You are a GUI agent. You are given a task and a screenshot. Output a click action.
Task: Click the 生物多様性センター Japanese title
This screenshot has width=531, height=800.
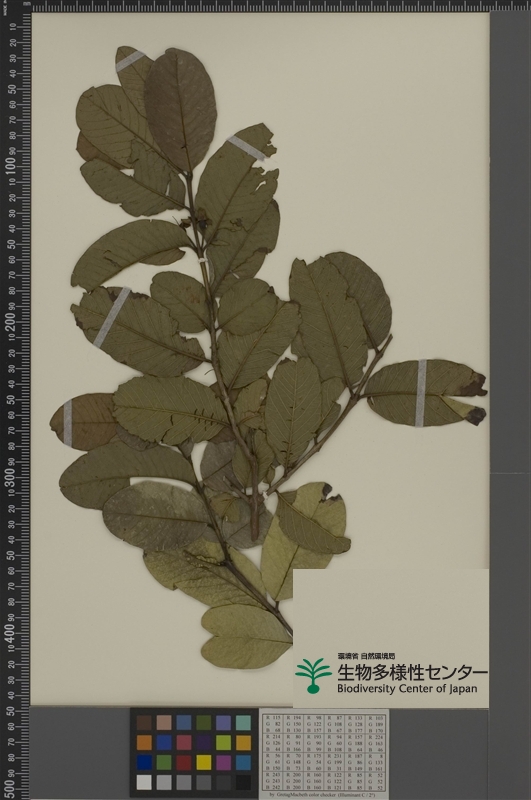(412, 671)
